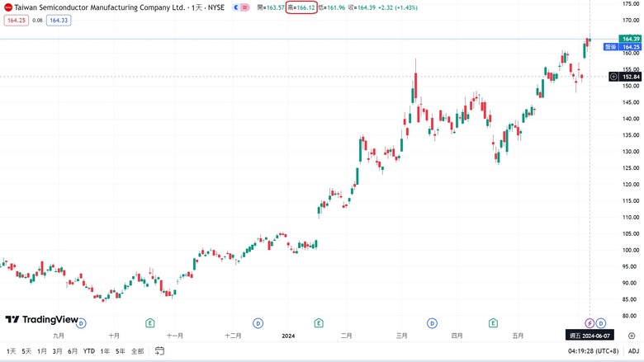Select the 5天 time range
The image size is (644, 362).
coord(26,351)
